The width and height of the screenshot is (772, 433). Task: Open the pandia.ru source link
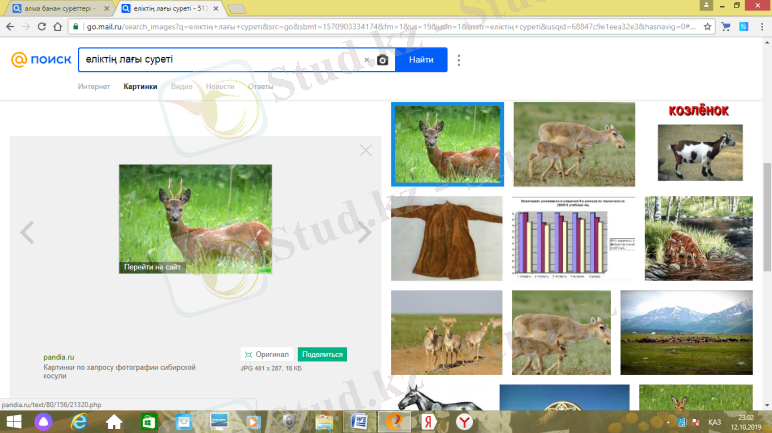[60, 357]
